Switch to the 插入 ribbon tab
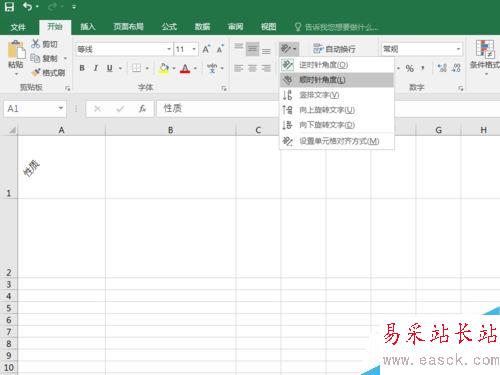 [88, 27]
